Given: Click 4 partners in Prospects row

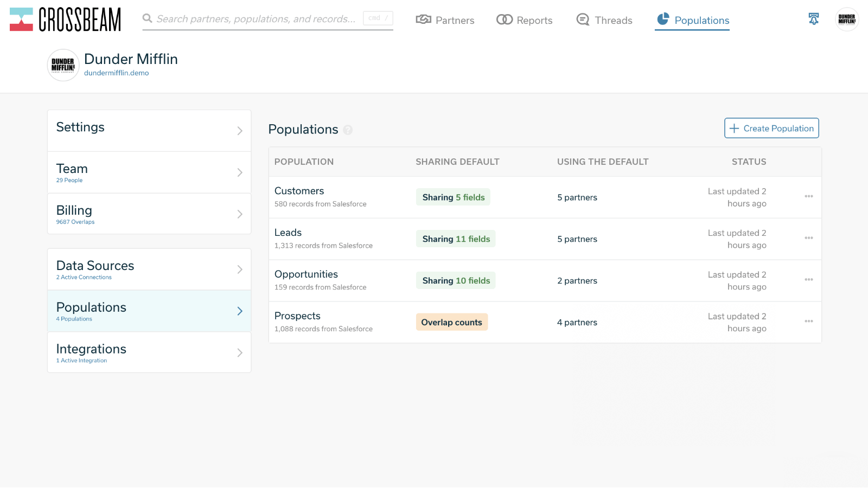Looking at the screenshot, I should pos(577,323).
